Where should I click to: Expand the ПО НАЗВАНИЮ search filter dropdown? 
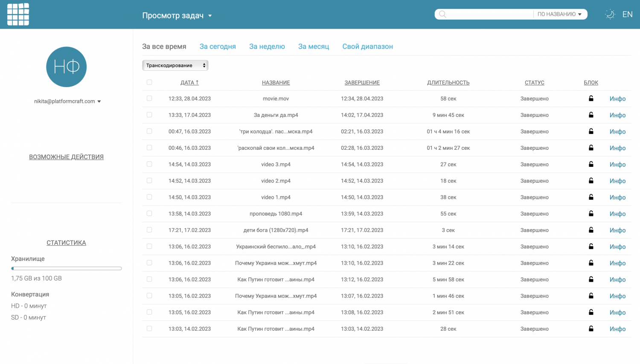(x=559, y=15)
